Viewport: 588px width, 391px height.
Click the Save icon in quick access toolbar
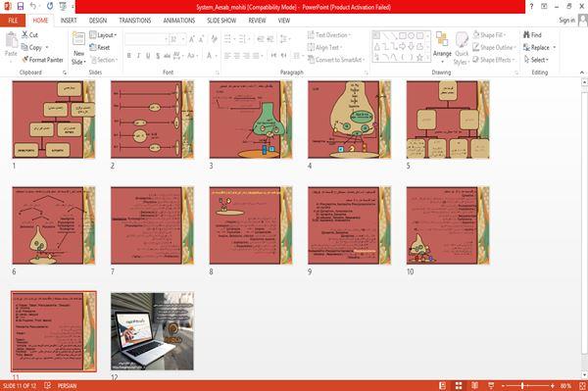coord(21,7)
